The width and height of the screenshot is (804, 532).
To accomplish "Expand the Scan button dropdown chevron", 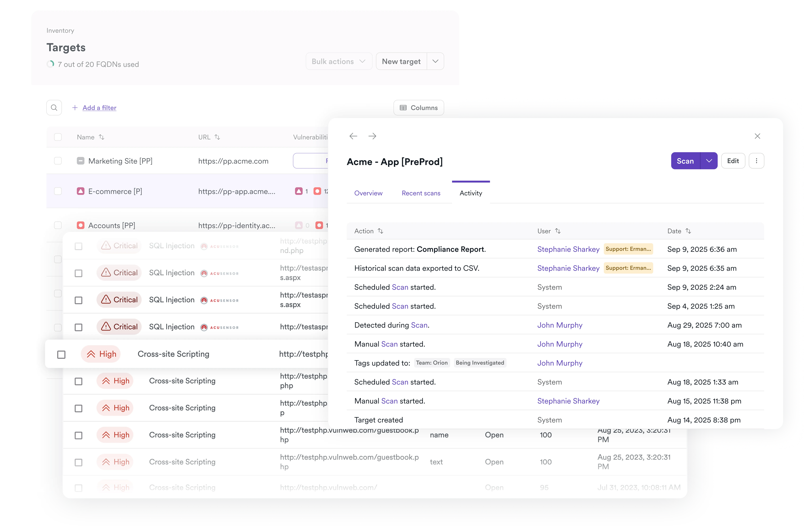I will [709, 161].
